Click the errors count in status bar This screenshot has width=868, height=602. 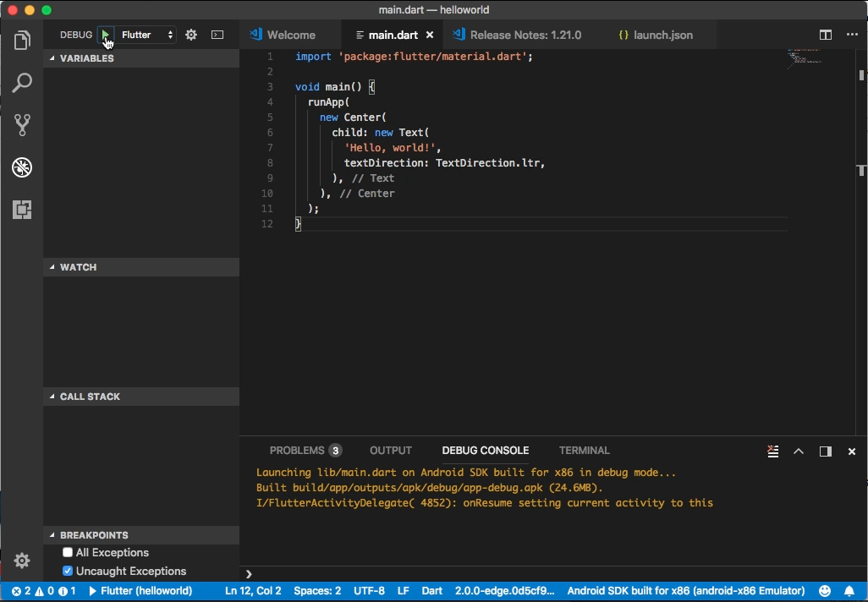click(x=21, y=591)
